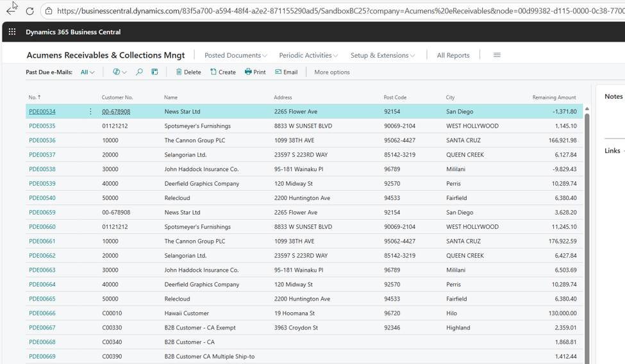Click the list vertical scrollbar
625x364 pixels.
pos(587,239)
